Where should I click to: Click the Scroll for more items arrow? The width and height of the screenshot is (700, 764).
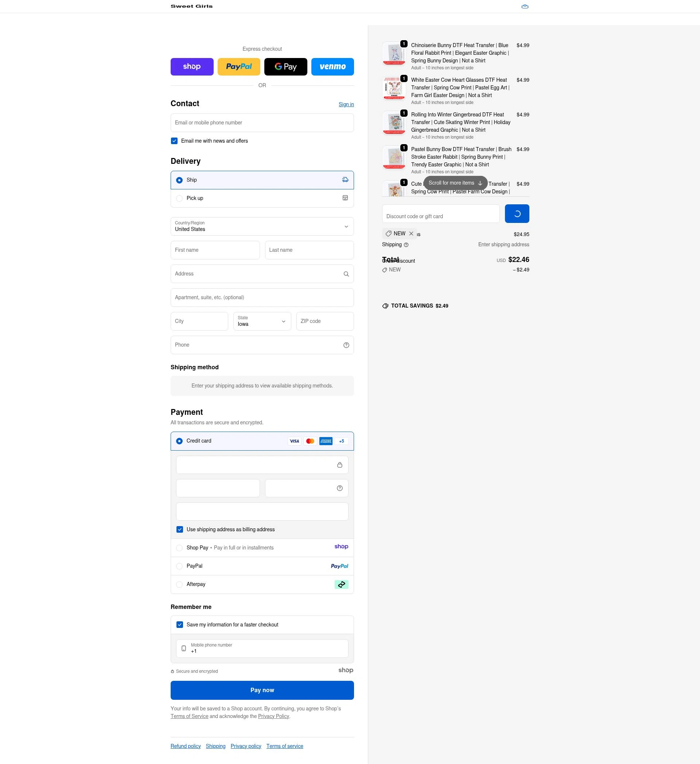pos(480,183)
